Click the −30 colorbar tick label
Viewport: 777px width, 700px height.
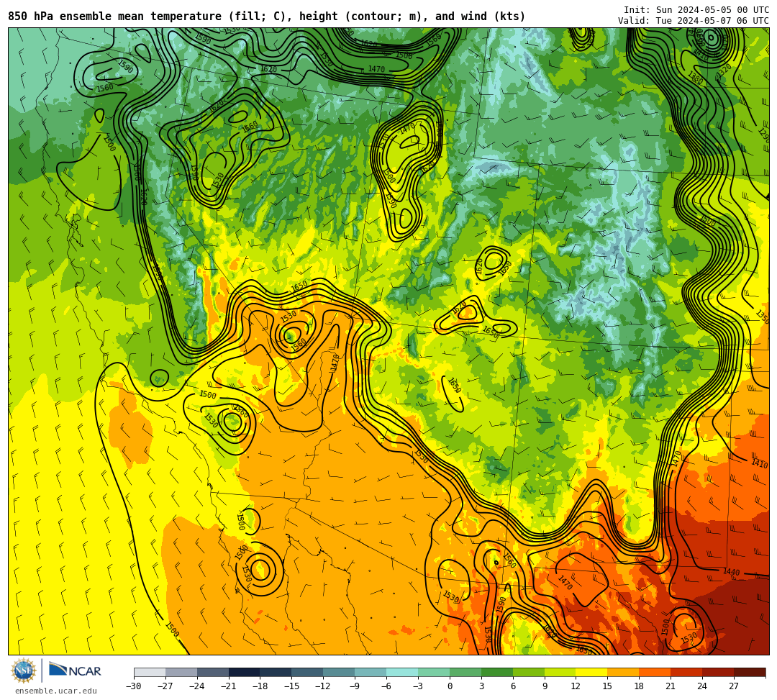tap(134, 686)
